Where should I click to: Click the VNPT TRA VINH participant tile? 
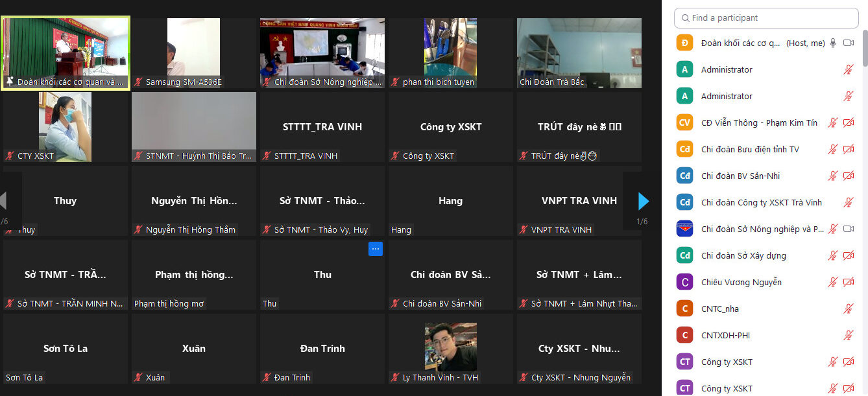coord(579,201)
